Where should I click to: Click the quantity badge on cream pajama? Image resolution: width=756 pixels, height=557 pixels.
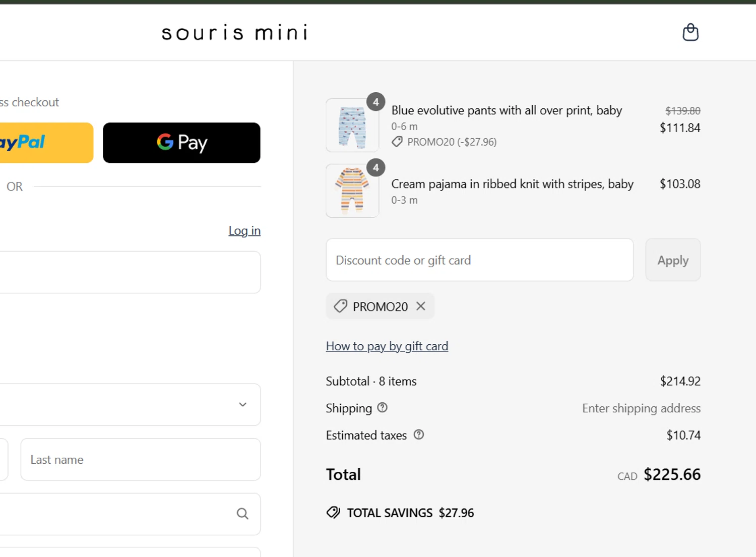coord(376,167)
